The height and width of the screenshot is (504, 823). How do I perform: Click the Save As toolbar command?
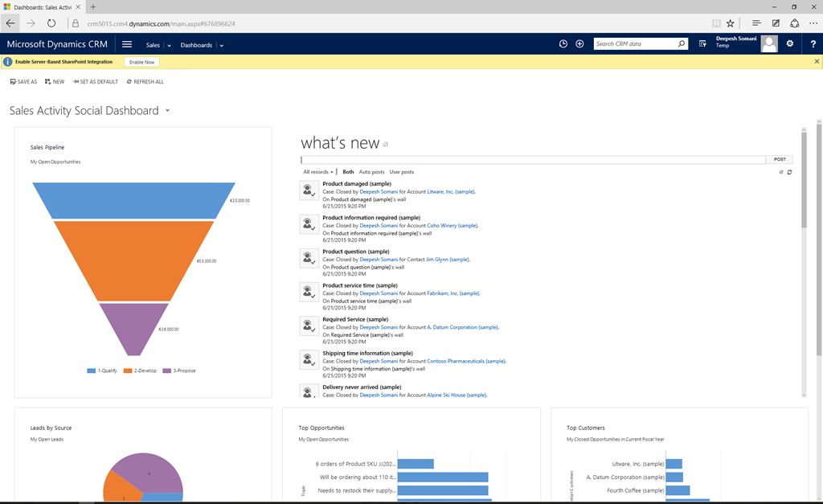click(23, 82)
